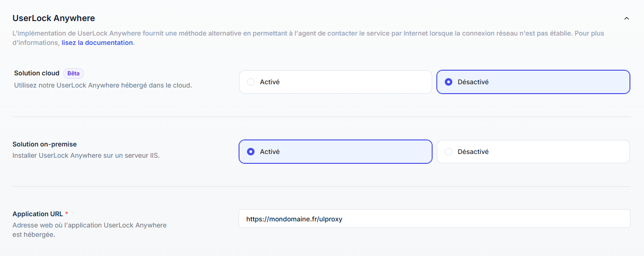Click the IIS server installation description

point(86,155)
